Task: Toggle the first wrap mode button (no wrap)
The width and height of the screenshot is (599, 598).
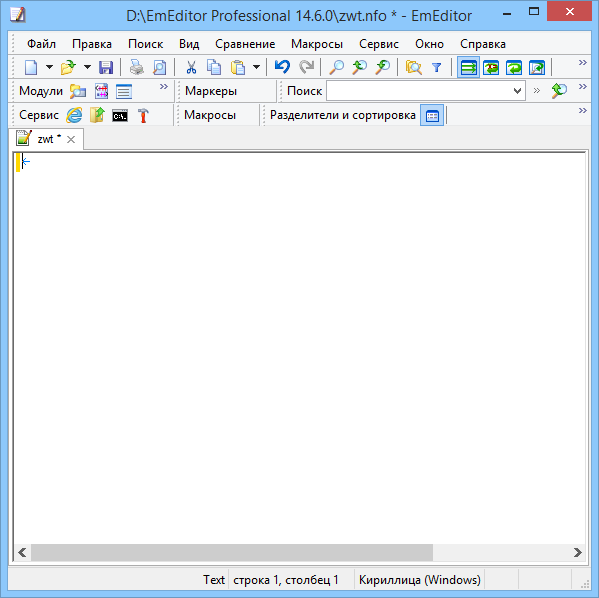Action: 468,67
